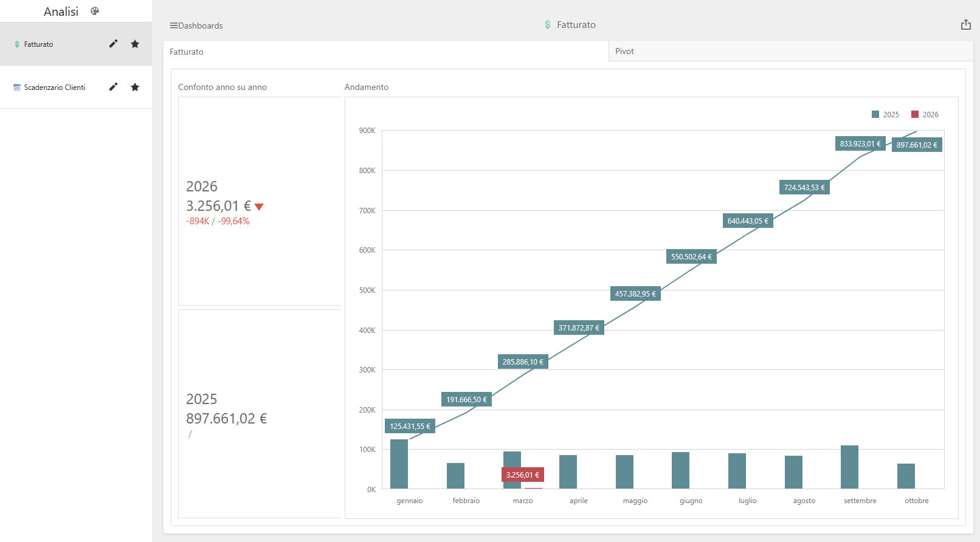Screen dimensions: 980x542
Task: Click the -894K / -99,64% variation text
Action: (218, 221)
